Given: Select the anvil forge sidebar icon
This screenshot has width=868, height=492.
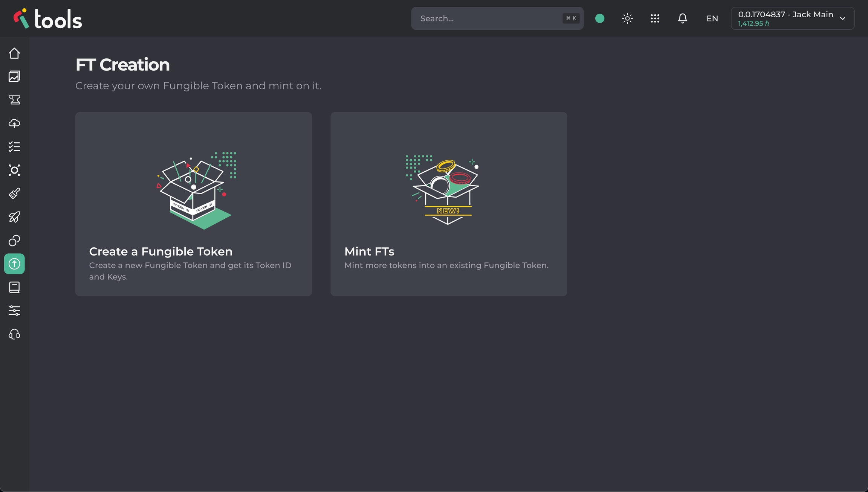Looking at the screenshot, I should tap(14, 100).
